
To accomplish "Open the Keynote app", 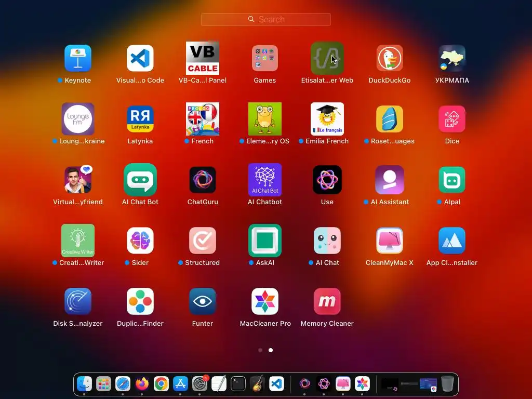I will click(78, 58).
